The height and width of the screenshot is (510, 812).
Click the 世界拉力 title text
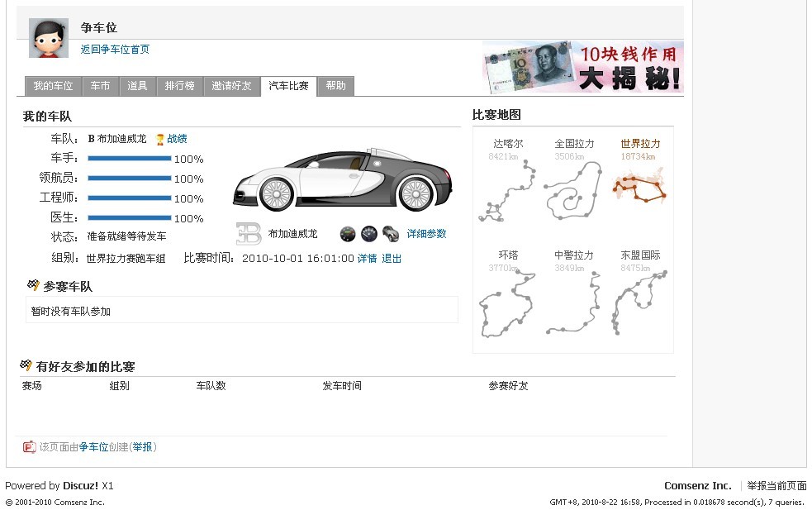(x=640, y=144)
